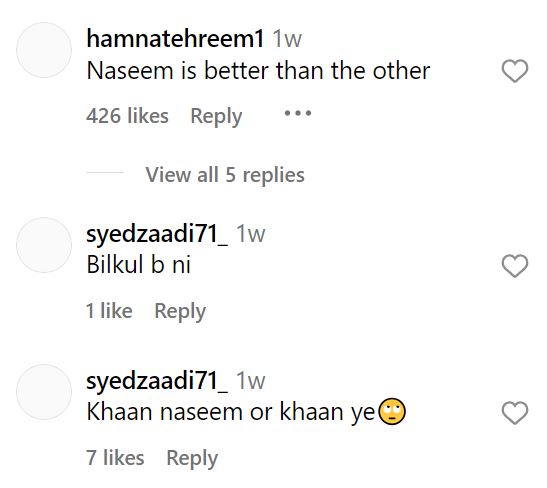The width and height of the screenshot is (547, 488).
Task: Reply to the "Khaan naseem or khaan ye" comment
Action: 192,458
